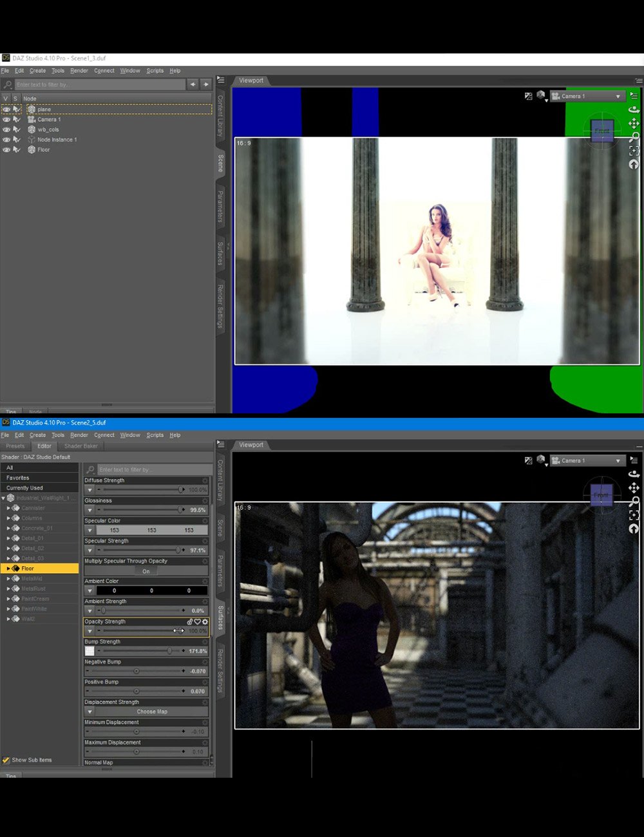
Task: Toggle Multiply Specular Through Opacity On button
Action: 146,571
